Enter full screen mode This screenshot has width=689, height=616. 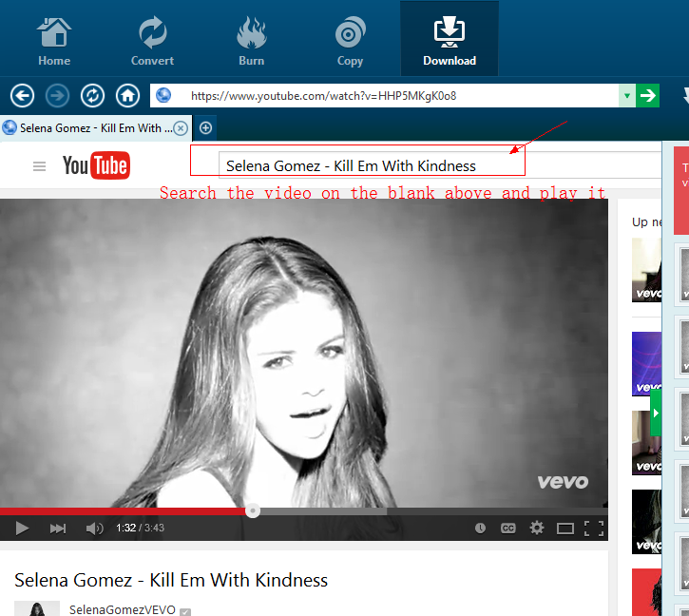(594, 529)
